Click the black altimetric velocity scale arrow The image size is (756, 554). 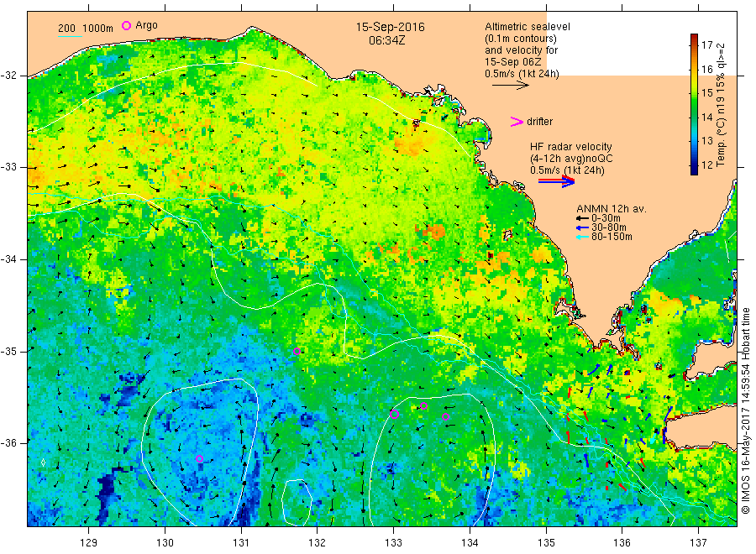pos(511,86)
